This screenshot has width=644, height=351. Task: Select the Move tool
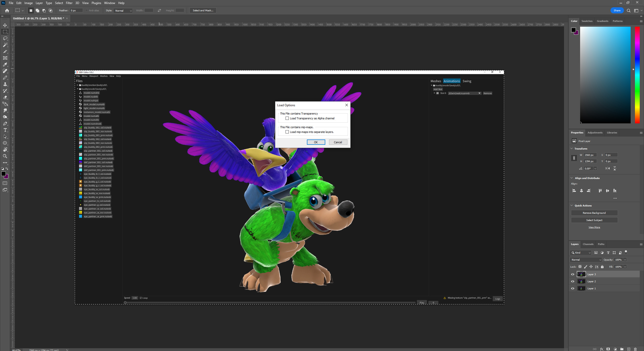click(x=5, y=25)
